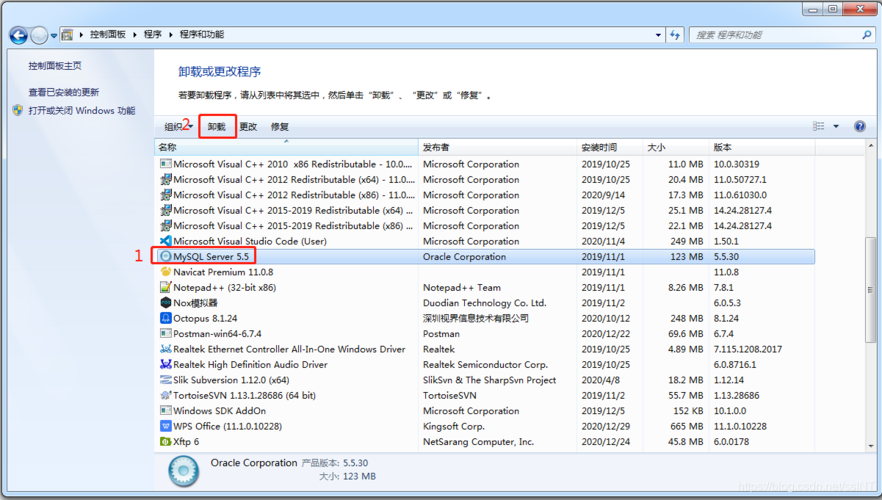Image resolution: width=882 pixels, height=500 pixels.
Task: Click version 5.5.30 in the MySQL row
Action: (726, 256)
